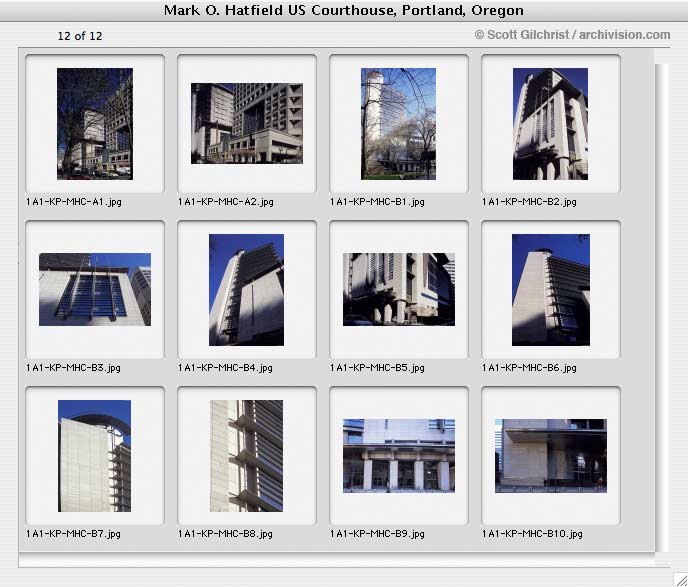Open thumbnail 1A1-KP-MHC-A1.jpg

pos(95,124)
